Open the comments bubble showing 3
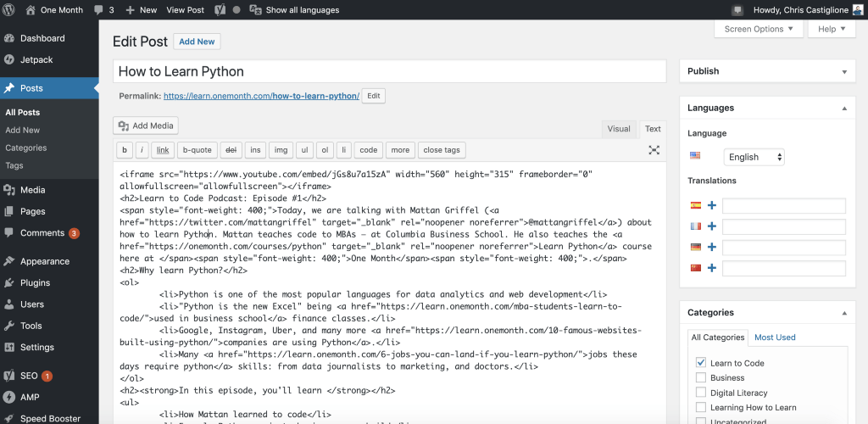This screenshot has height=424, width=868. (104, 9)
